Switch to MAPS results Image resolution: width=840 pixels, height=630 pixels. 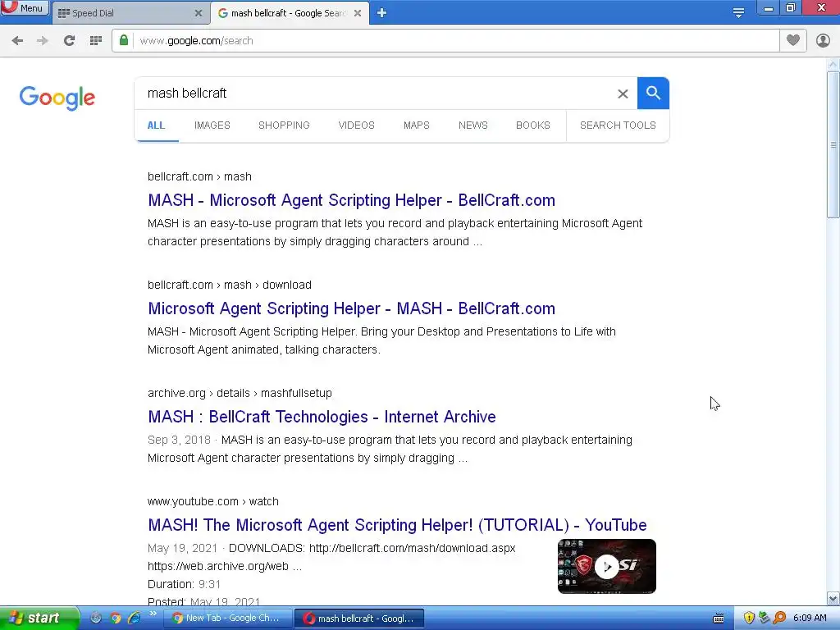(416, 126)
